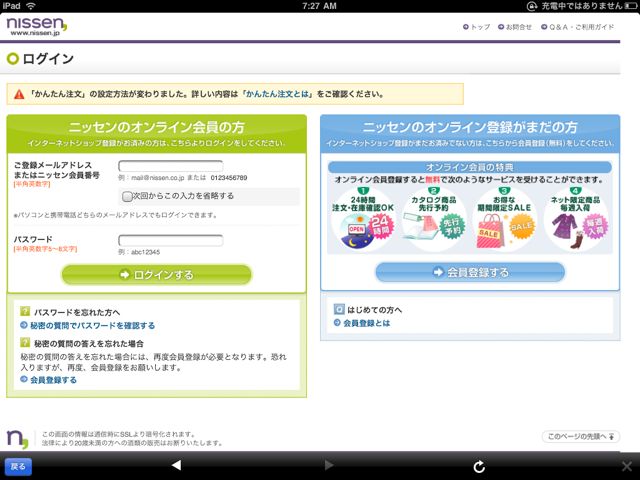Click question mark icon beside パスワードを忘れた方へ
The image size is (640, 480).
25,311
